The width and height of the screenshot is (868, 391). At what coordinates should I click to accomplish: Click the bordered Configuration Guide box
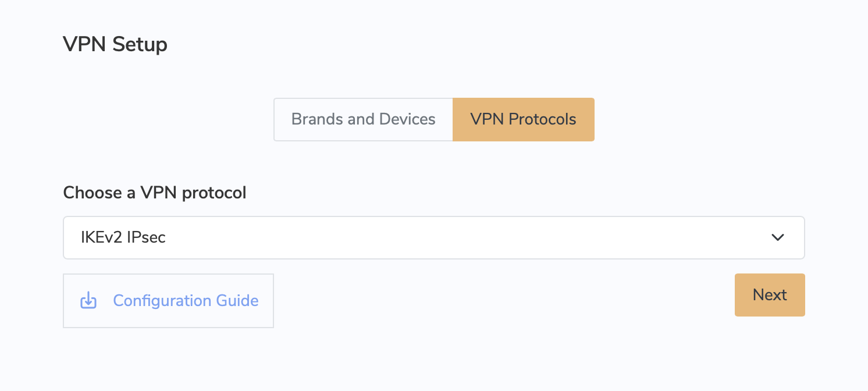point(168,301)
